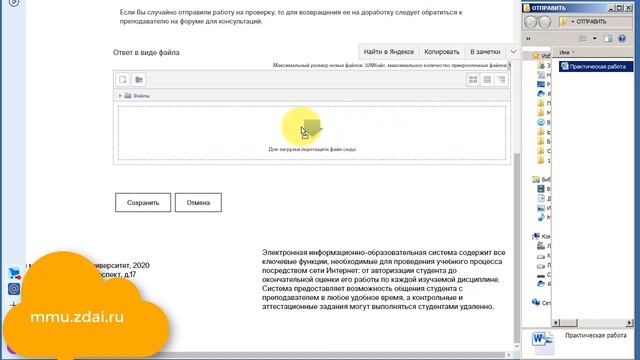Switch file manager to icons grid view
640x360 pixels.
click(x=473, y=80)
